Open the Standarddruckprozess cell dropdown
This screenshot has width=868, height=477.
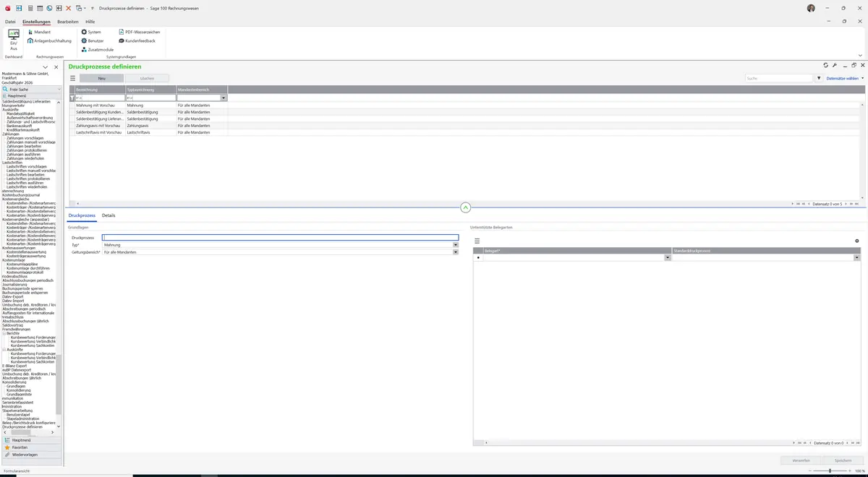point(857,257)
